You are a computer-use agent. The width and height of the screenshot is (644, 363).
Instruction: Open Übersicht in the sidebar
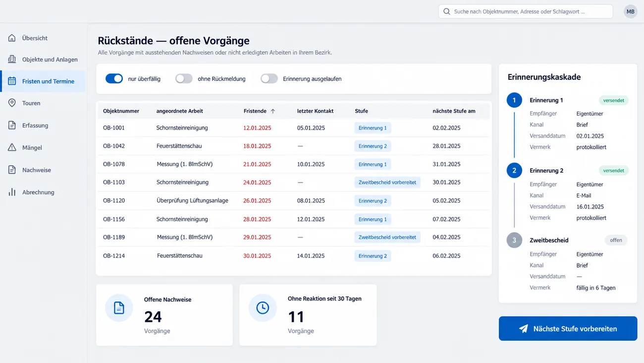[43, 38]
